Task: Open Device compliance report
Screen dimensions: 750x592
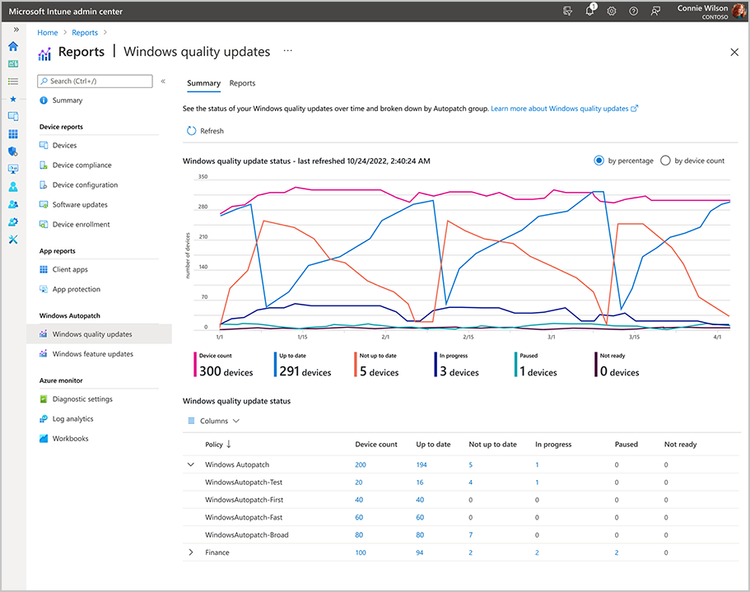Action: click(82, 165)
